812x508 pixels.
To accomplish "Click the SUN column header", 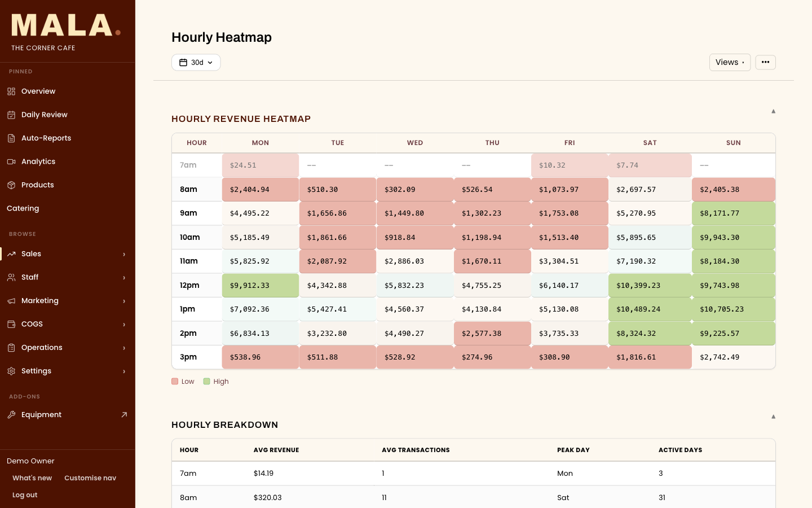I will (x=734, y=143).
